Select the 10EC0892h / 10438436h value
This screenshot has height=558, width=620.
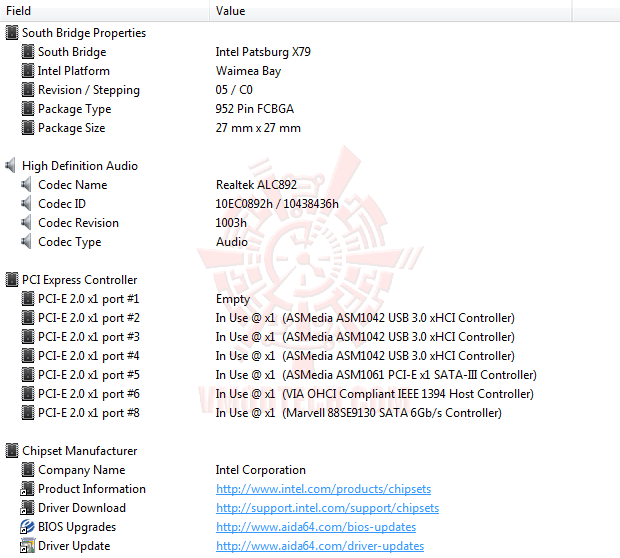[277, 204]
